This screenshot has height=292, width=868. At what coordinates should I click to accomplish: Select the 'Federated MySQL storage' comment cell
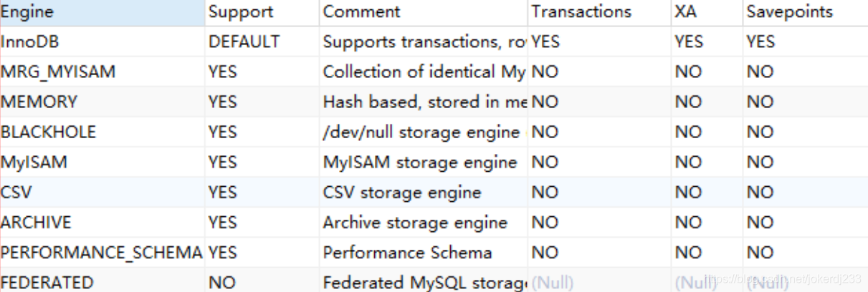pyautogui.click(x=423, y=282)
